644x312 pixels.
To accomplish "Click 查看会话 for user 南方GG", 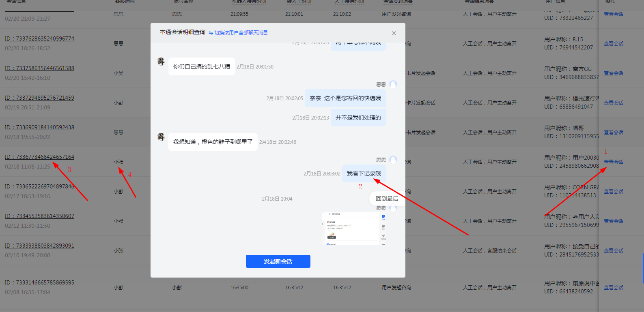I will (613, 73).
